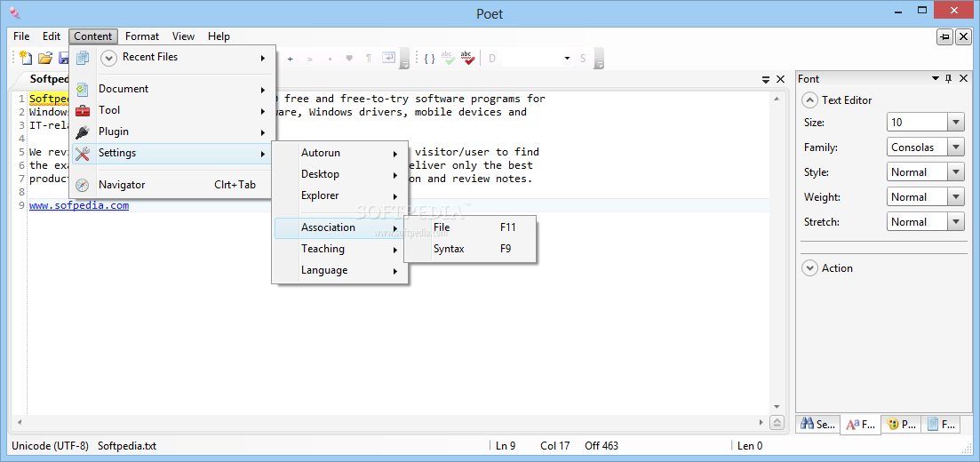Toggle the word wrap toolbar icon

point(389,58)
